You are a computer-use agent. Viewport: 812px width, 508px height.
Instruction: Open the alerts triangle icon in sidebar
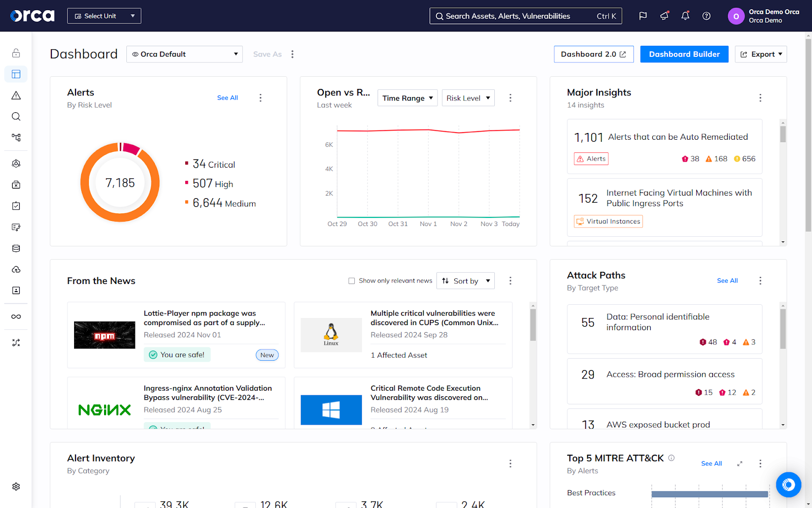tap(16, 96)
